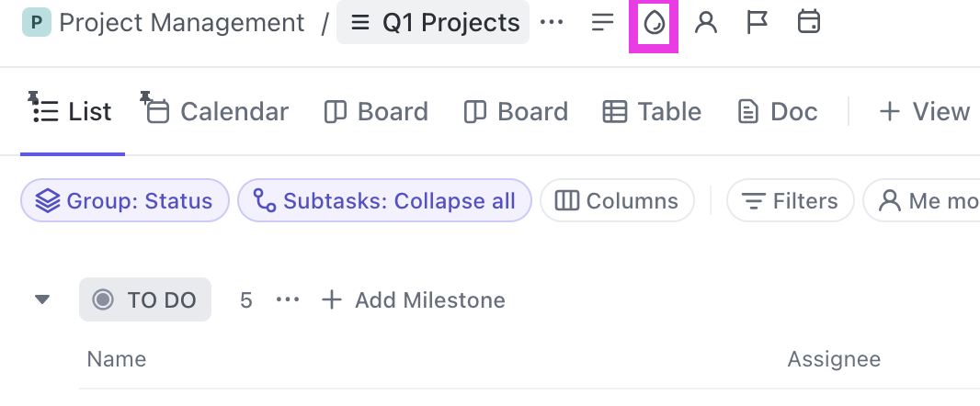The width and height of the screenshot is (980, 406).
Task: Select the TO DO status badge
Action: (145, 299)
